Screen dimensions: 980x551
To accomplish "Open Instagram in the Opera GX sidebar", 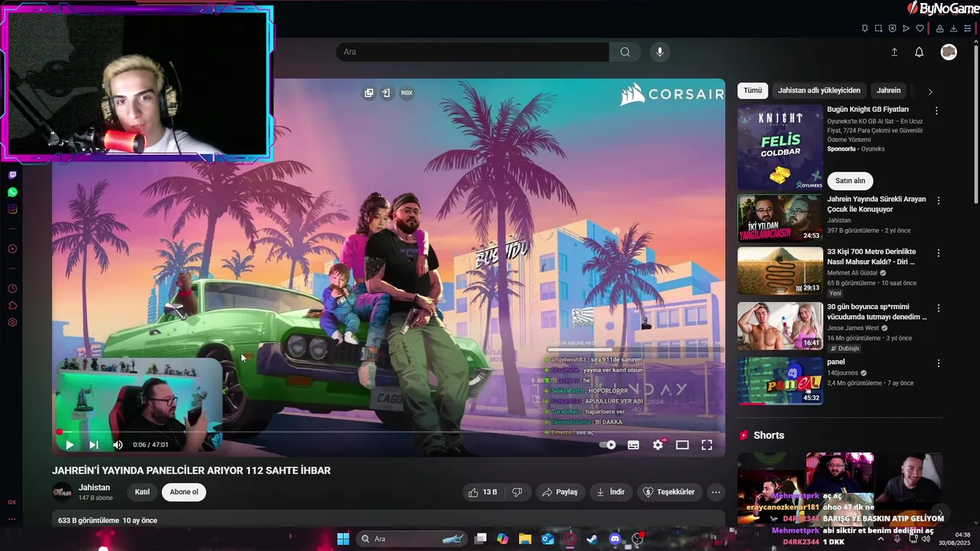I will click(x=12, y=209).
